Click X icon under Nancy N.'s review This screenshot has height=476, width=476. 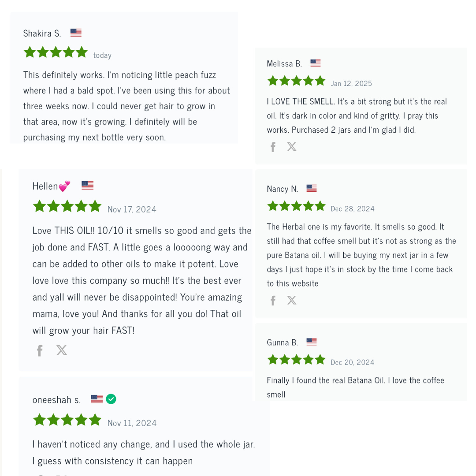(292, 301)
